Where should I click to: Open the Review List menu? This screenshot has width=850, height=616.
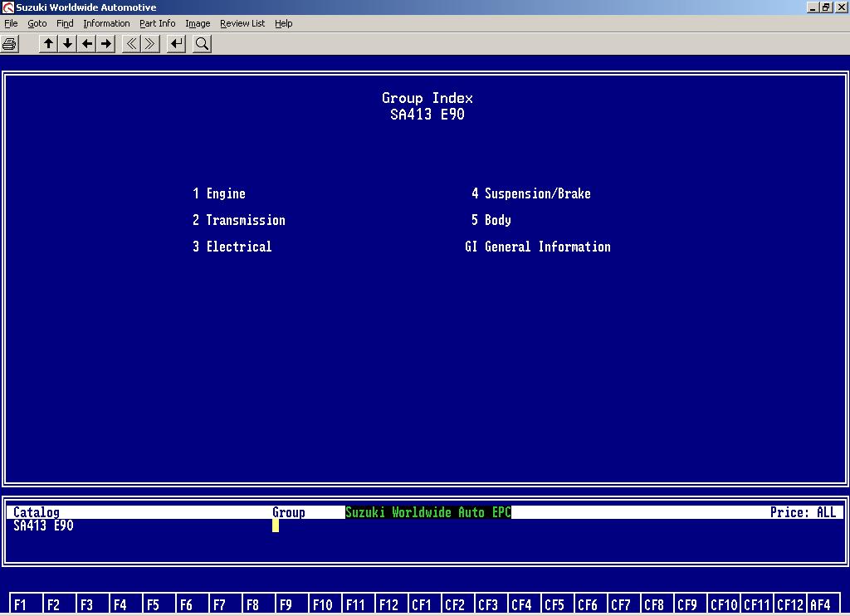pos(242,23)
